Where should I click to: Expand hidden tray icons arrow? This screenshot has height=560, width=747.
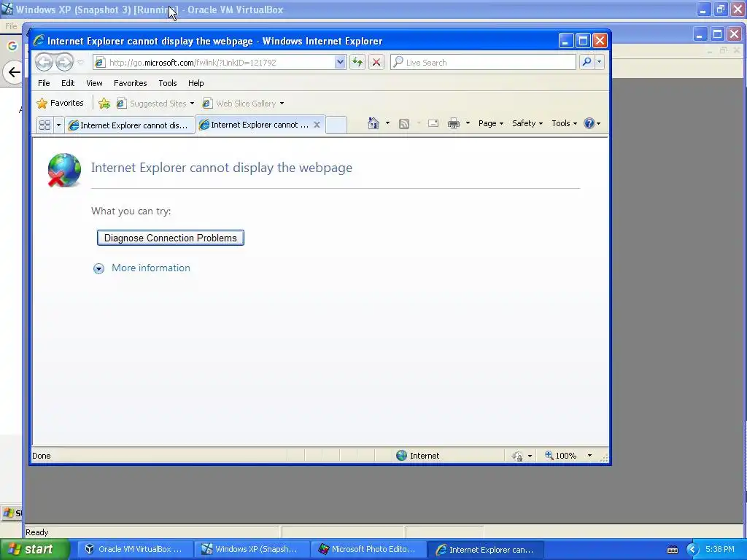(x=692, y=550)
